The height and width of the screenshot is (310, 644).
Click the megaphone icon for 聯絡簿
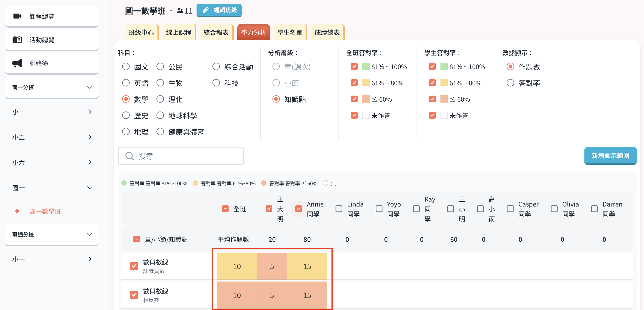pyautogui.click(x=17, y=63)
